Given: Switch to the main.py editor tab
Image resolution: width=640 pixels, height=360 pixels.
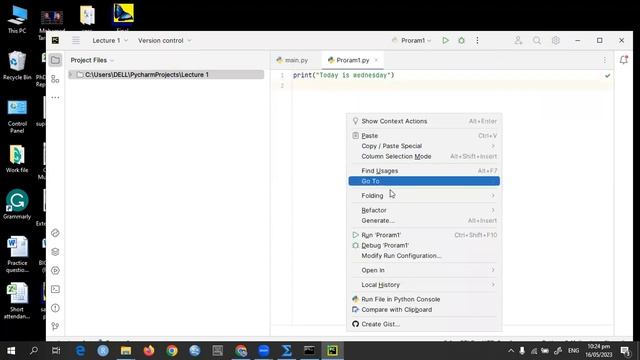Looking at the screenshot, I should pyautogui.click(x=292, y=60).
